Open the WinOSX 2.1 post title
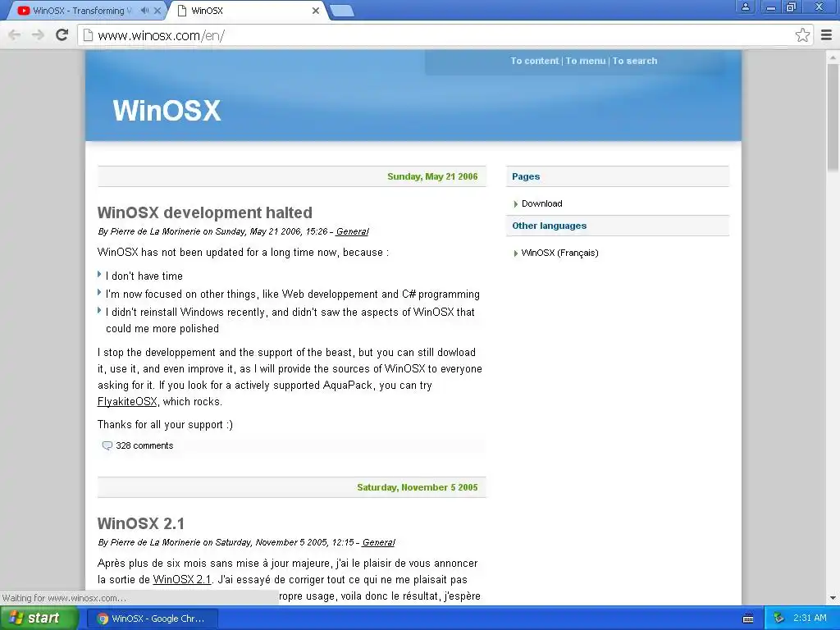Viewport: 840px width, 630px height. pos(141,523)
